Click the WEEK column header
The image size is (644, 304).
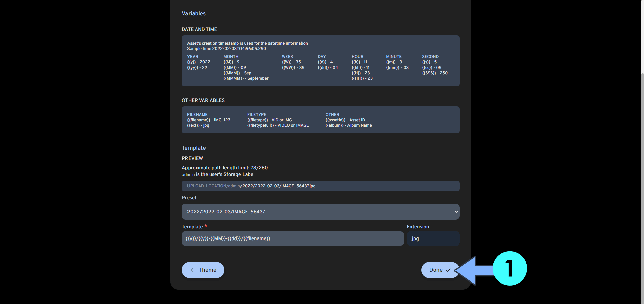point(287,57)
